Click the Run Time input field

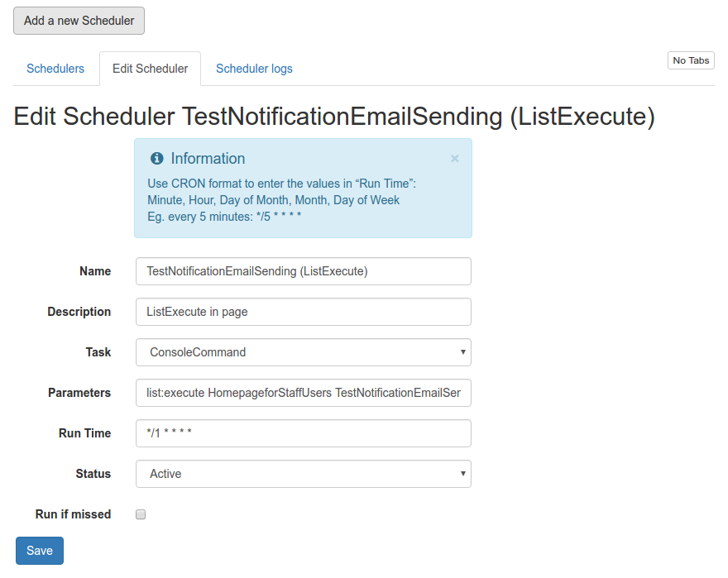(x=303, y=433)
